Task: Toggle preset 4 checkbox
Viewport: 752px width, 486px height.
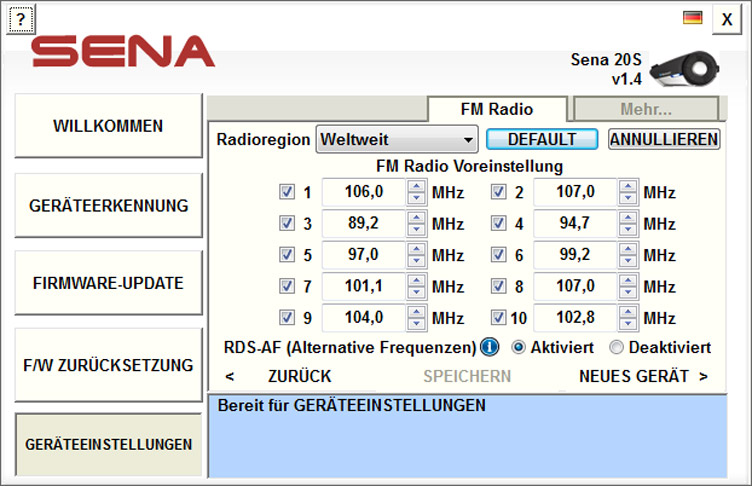Action: [498, 223]
